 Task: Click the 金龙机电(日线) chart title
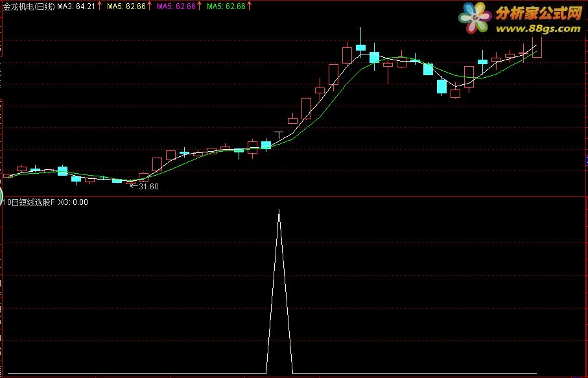point(29,6)
